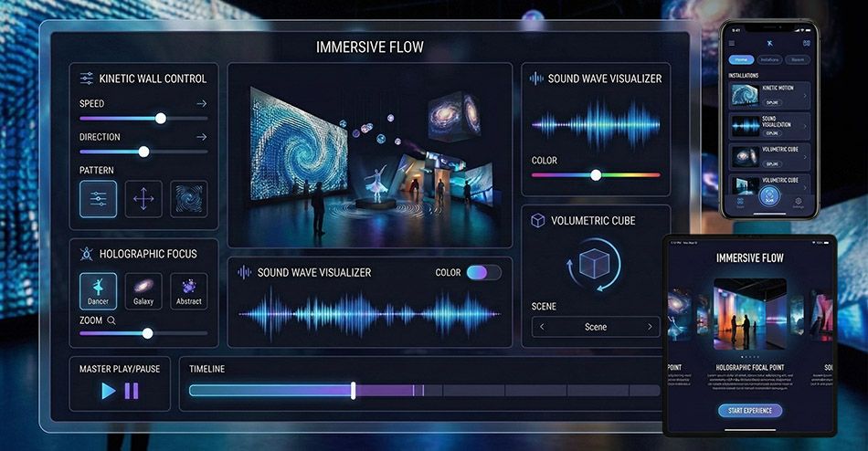Open the first Volumetric Cube galaxy thumbnail on phone
Image resolution: width=868 pixels, height=451 pixels.
coord(745,157)
